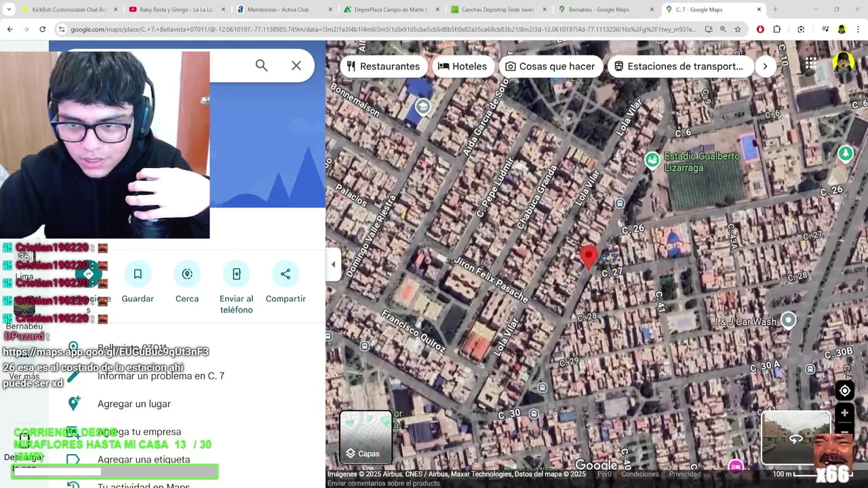This screenshot has height=488, width=868.
Task: Select the Restaurantes category chip
Action: pyautogui.click(x=383, y=66)
